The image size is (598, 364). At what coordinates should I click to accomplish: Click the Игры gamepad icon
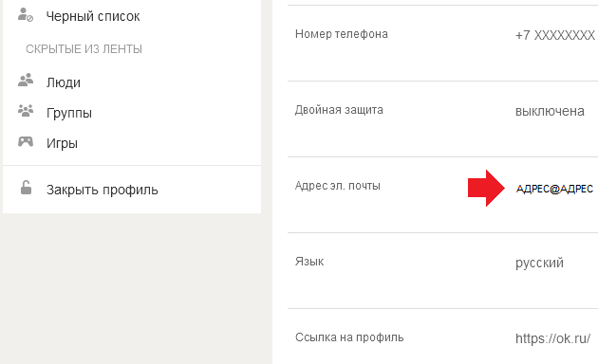(26, 141)
